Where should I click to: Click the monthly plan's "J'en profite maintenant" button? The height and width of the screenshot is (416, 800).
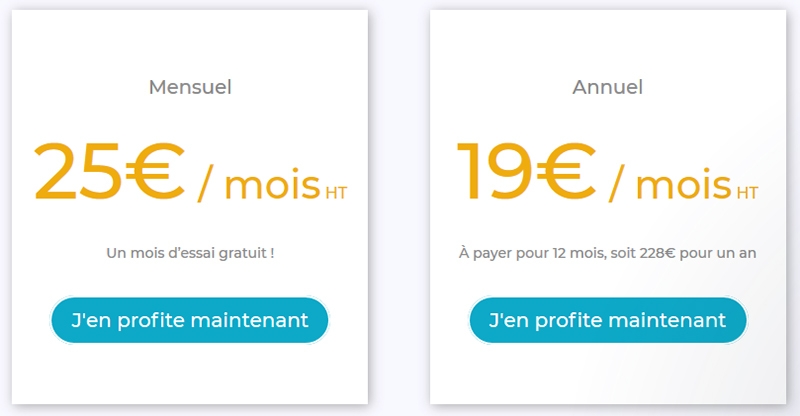click(x=189, y=320)
